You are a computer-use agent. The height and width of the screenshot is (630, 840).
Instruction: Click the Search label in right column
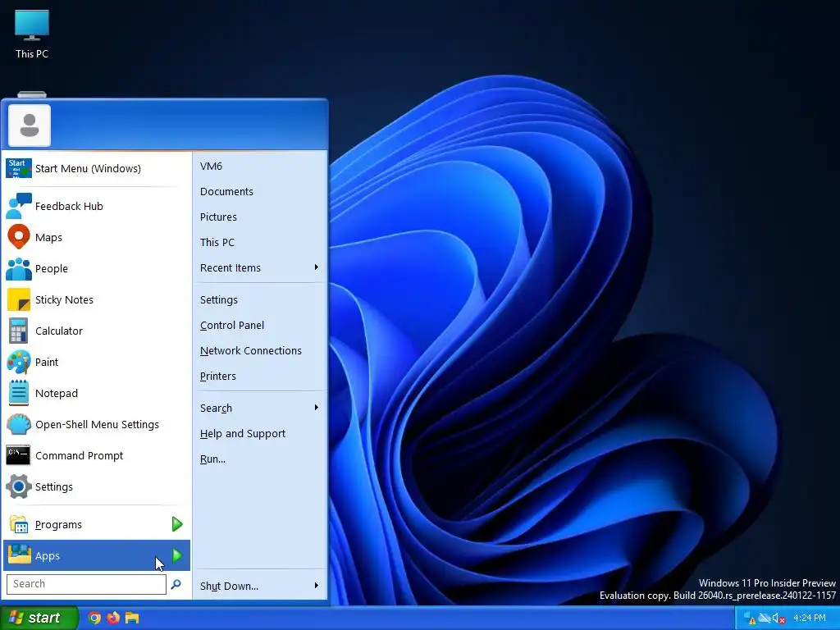coord(216,409)
